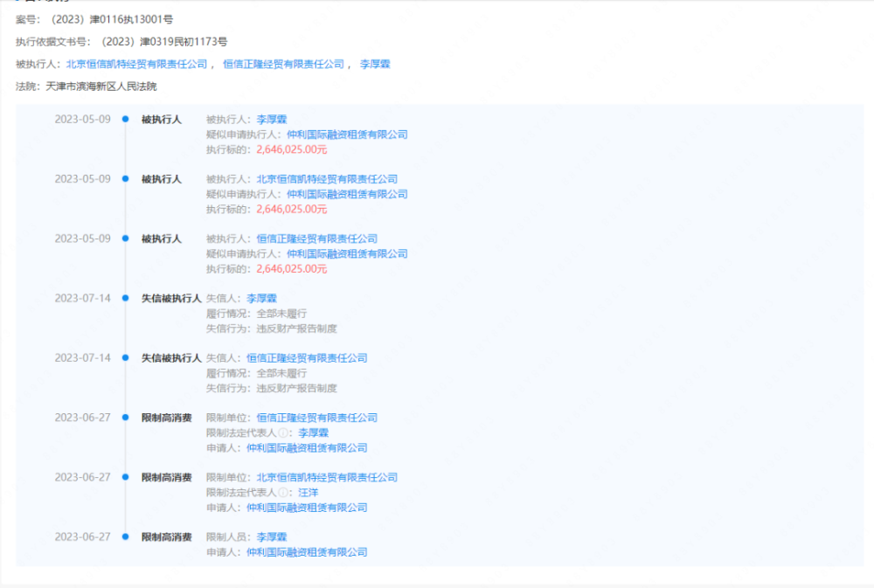Open 仲利国际 applicant link in 被执行人 北京恒信凯特 entry
Screen dimensions: 874x588
(347, 194)
